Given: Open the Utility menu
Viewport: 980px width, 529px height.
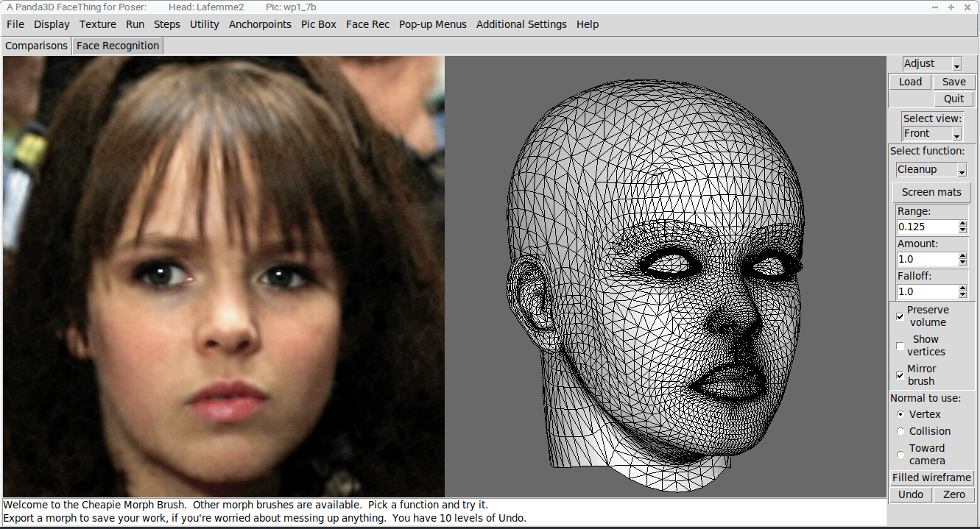Looking at the screenshot, I should tap(205, 24).
